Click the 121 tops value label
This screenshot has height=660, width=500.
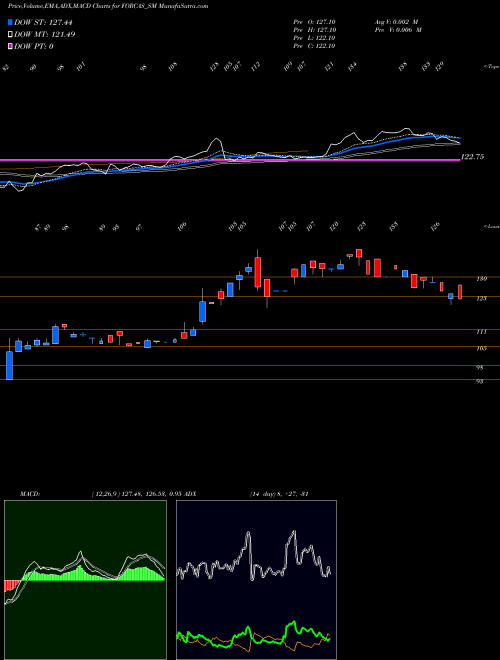tap(330, 67)
